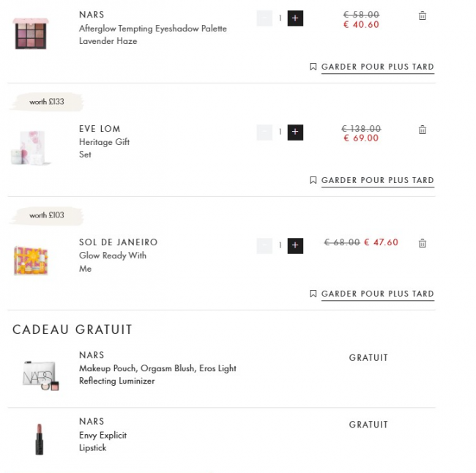The image size is (476, 473).
Task: Open Sol de Janeiro Glow Ready product image
Action: tap(31, 261)
